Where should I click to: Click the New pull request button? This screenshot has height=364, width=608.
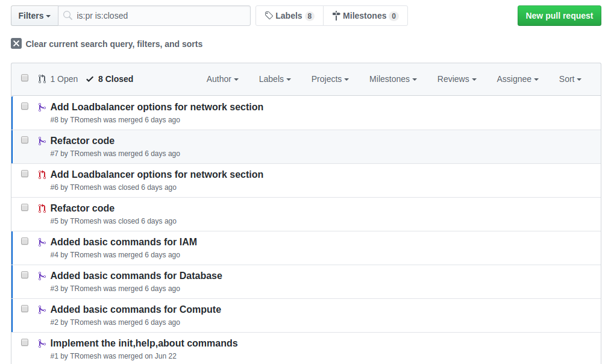[559, 16]
